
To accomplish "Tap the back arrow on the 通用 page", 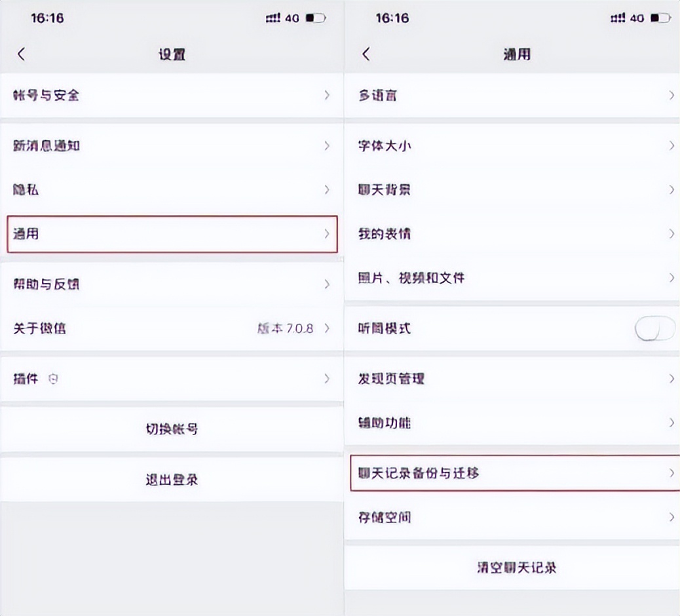I will (x=366, y=54).
